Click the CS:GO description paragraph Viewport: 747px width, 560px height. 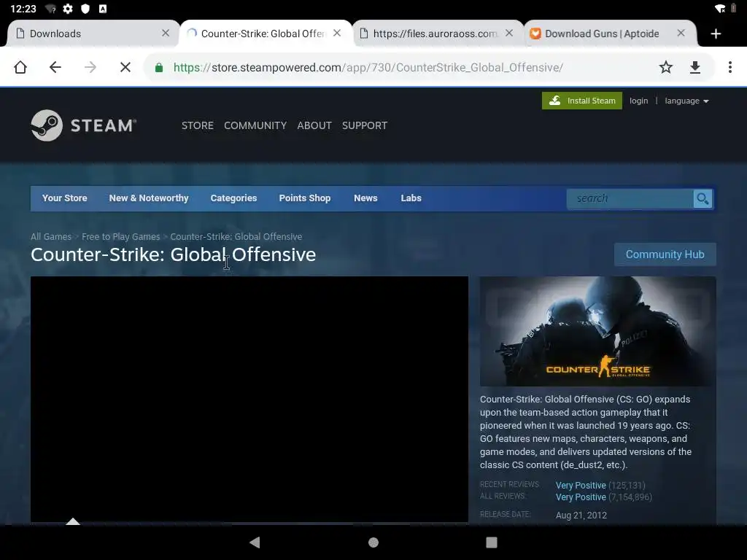click(586, 432)
